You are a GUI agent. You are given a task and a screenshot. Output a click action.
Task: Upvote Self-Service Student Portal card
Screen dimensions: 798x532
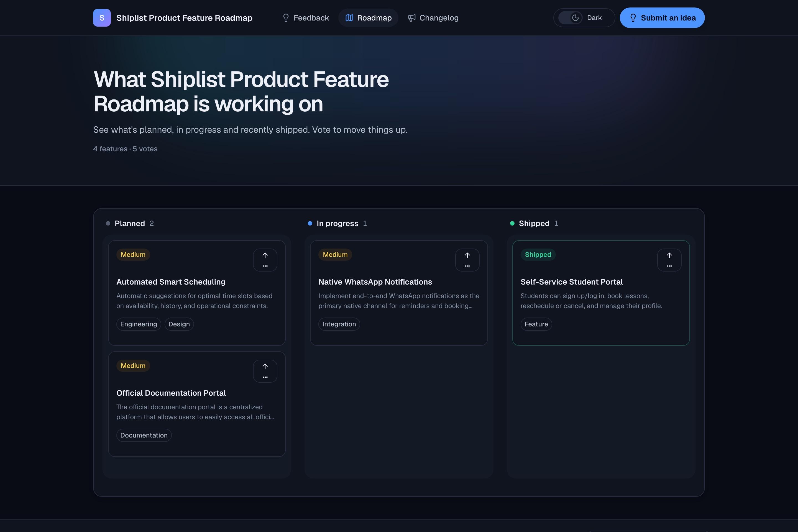tap(669, 260)
